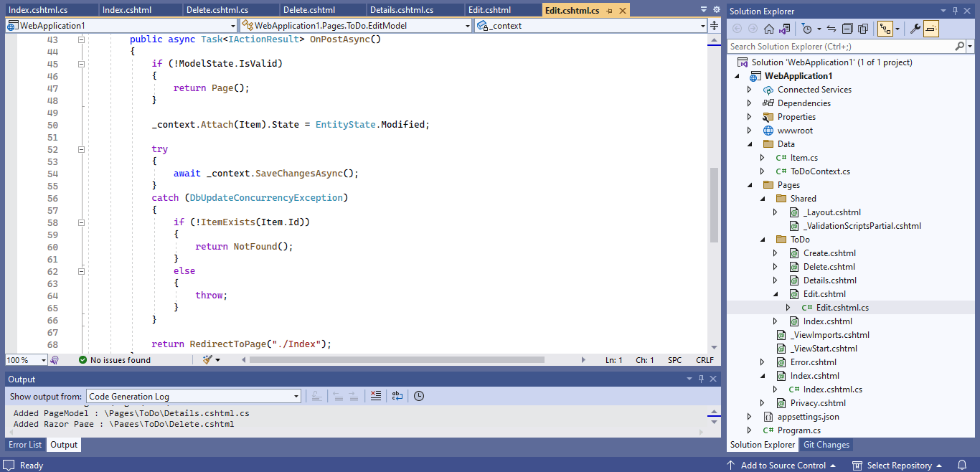Collapse the ToDo folder in Solution Explorer
Screen dimensions: 980x472
point(763,240)
